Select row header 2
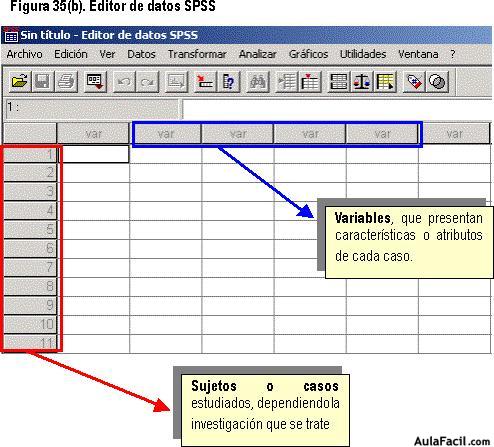This screenshot has width=494, height=447. pos(30,173)
